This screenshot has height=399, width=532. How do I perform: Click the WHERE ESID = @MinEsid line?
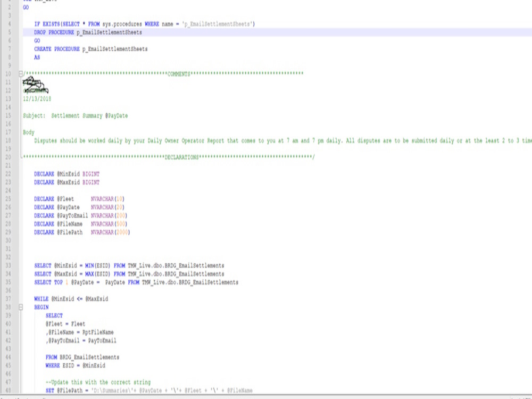click(76, 366)
